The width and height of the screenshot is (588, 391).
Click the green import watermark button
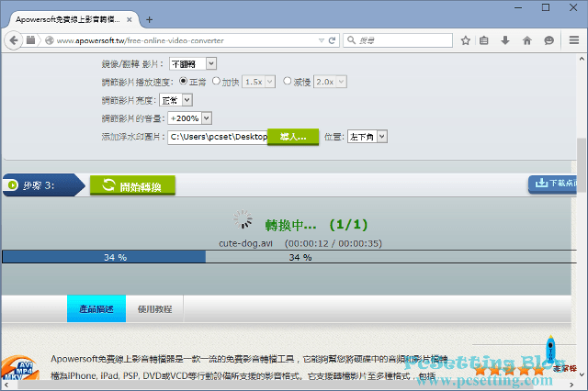click(293, 137)
